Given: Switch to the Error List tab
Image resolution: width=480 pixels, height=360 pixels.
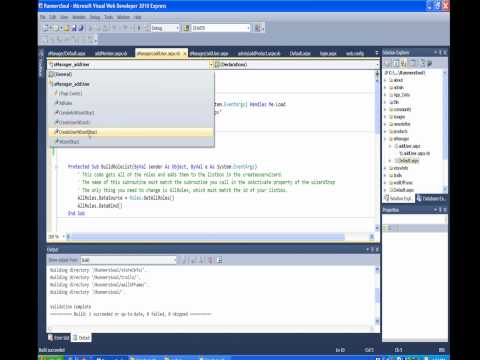Looking at the screenshot, I should pyautogui.click(x=59, y=338).
